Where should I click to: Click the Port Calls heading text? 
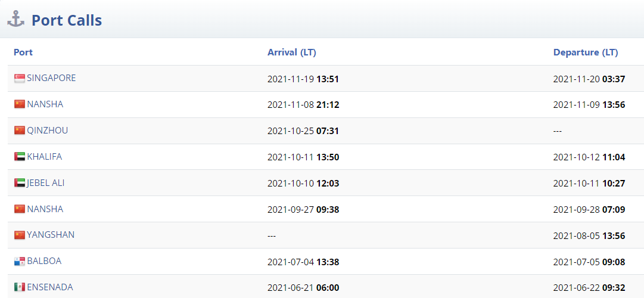click(67, 20)
